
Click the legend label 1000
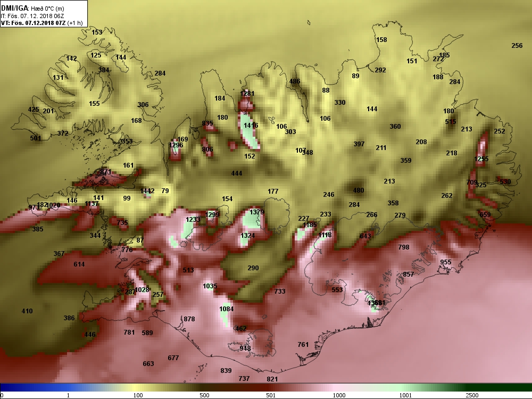click(339, 395)
